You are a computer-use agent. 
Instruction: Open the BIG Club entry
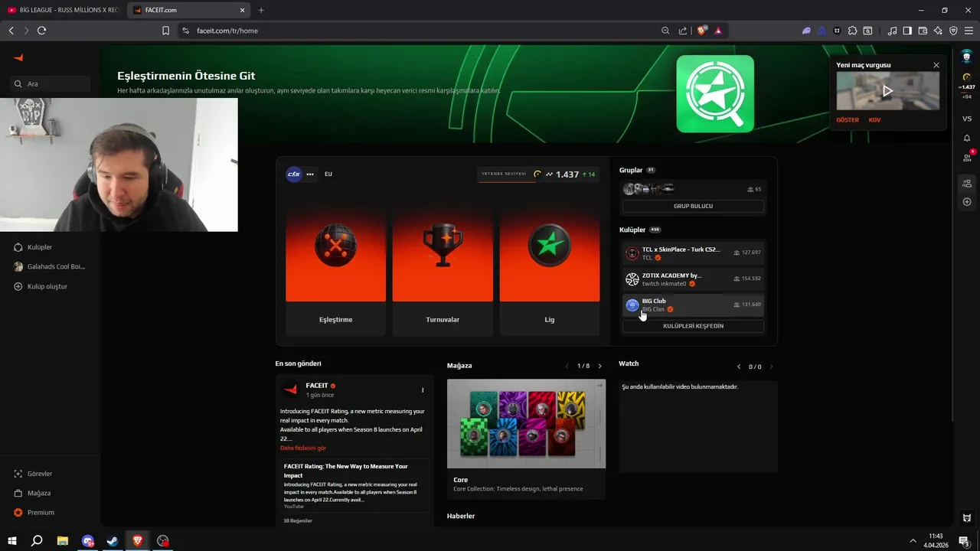[693, 305]
